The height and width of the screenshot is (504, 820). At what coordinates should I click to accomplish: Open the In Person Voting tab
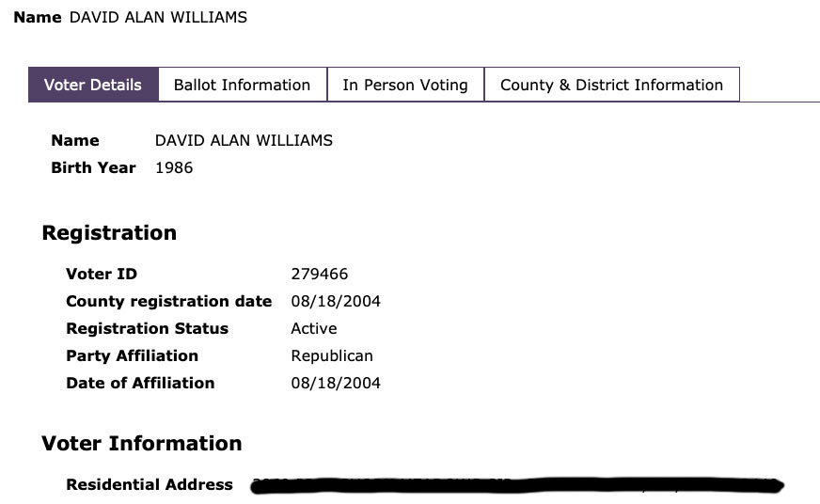click(404, 85)
